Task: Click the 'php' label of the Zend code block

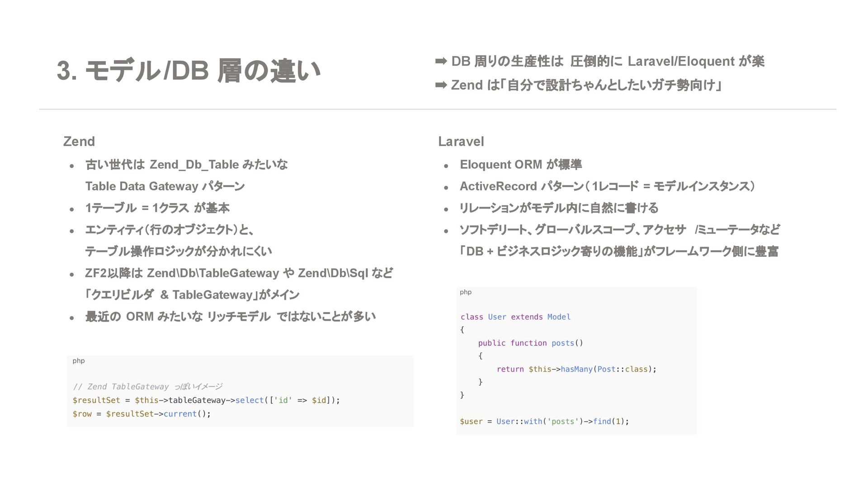Action: coord(79,361)
